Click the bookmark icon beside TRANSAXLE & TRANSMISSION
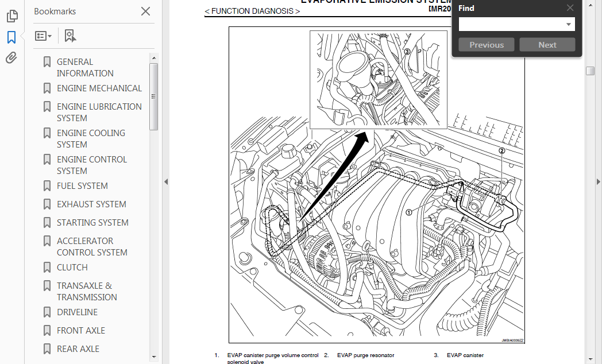This screenshot has height=364, width=602. 47,286
